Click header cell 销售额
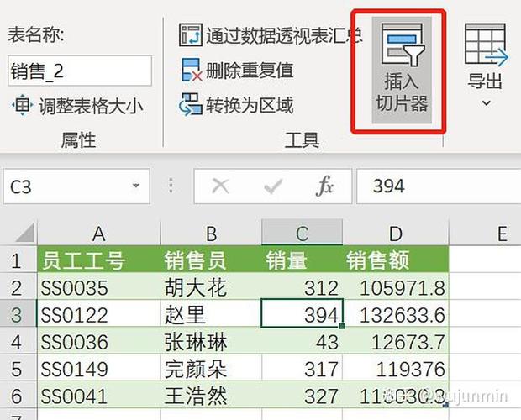This screenshot has height=420, width=521. 396,260
